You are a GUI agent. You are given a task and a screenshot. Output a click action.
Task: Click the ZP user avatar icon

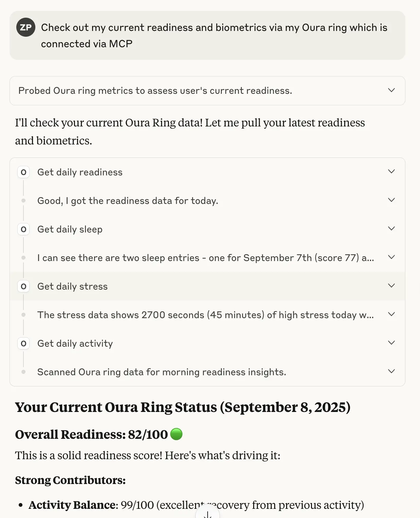[x=25, y=27]
